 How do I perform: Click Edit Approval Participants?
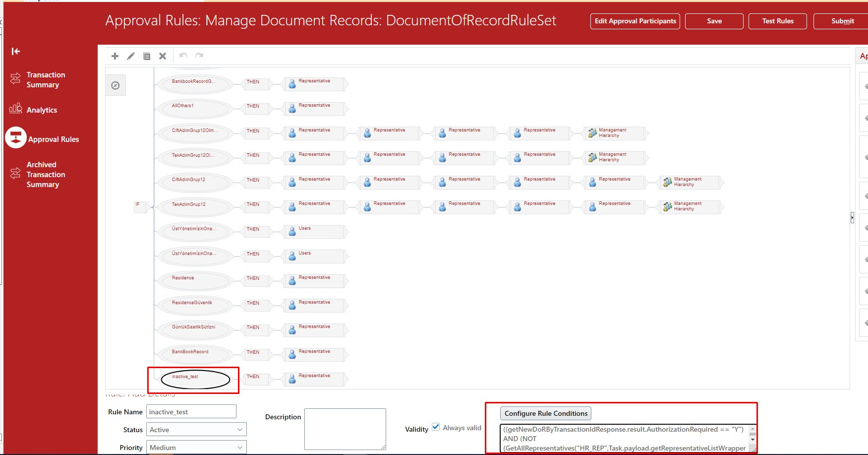pyautogui.click(x=635, y=21)
